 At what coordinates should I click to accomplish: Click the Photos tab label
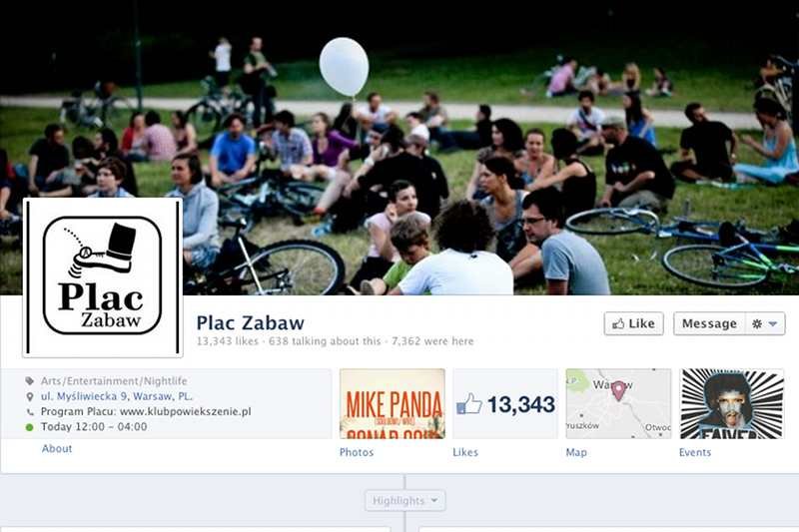[x=357, y=452]
